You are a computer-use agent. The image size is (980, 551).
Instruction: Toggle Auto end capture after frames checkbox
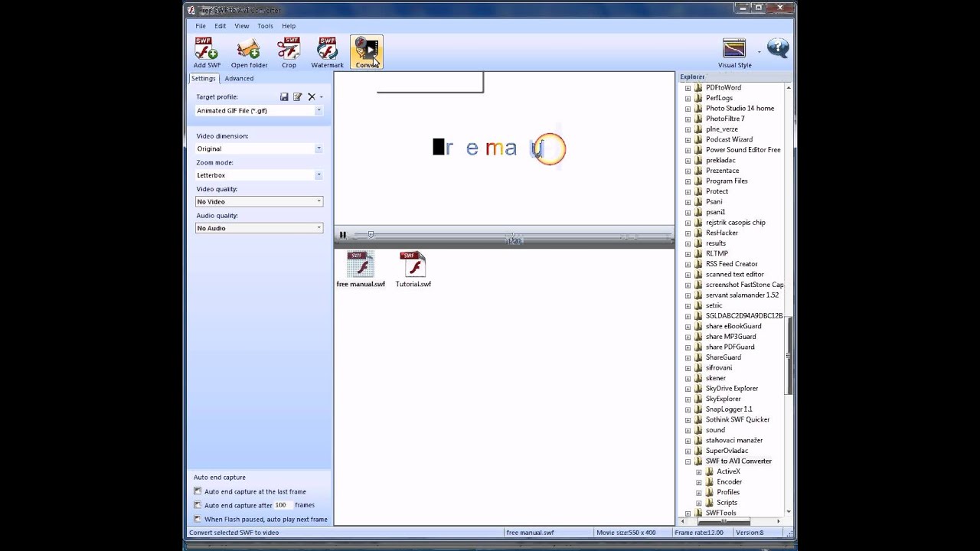(x=198, y=505)
